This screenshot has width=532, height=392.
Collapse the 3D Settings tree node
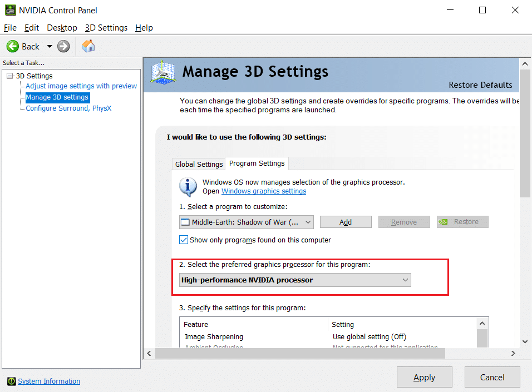click(9, 76)
